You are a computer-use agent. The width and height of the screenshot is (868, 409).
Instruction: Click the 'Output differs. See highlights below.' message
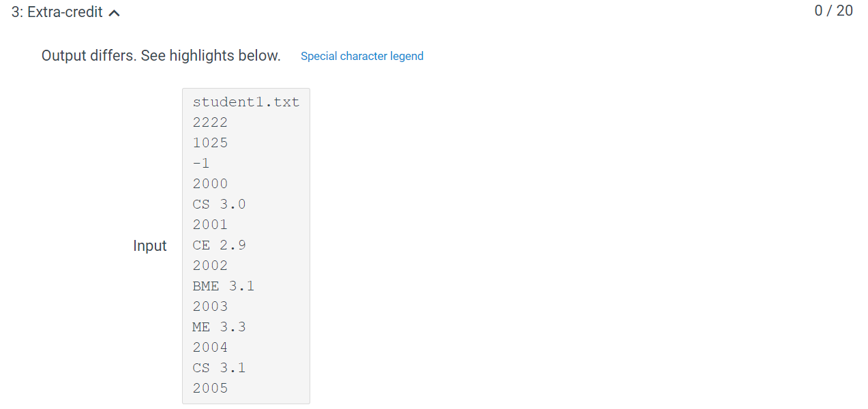click(x=161, y=55)
